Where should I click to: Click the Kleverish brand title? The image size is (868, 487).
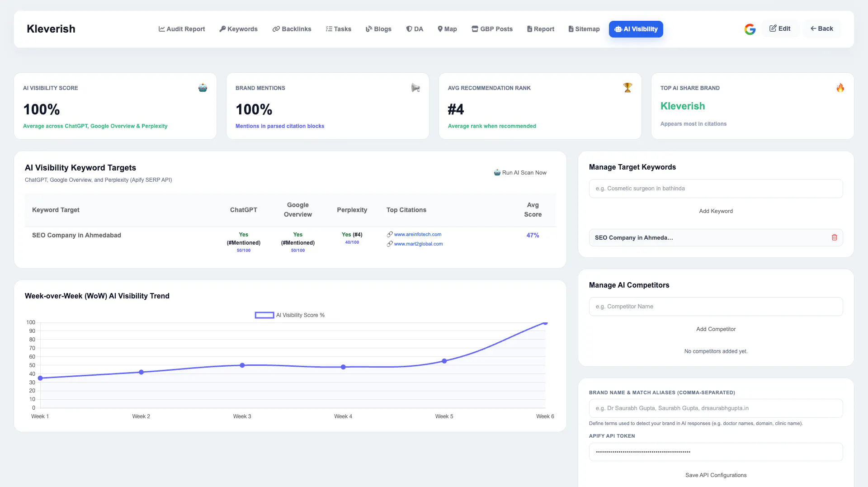pyautogui.click(x=51, y=29)
